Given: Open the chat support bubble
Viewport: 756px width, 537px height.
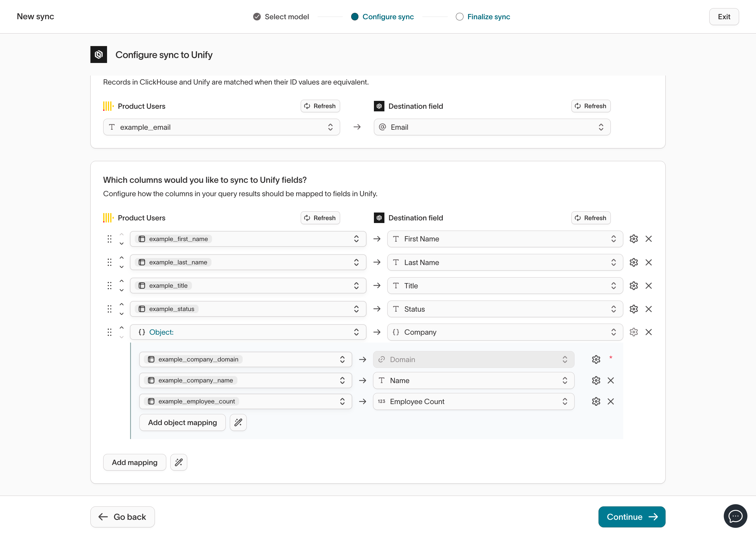Looking at the screenshot, I should click(735, 516).
